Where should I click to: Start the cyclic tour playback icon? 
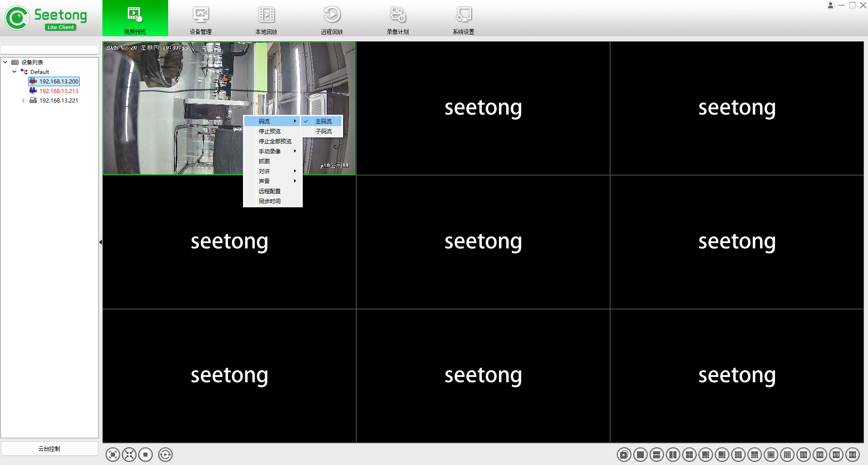(x=165, y=455)
